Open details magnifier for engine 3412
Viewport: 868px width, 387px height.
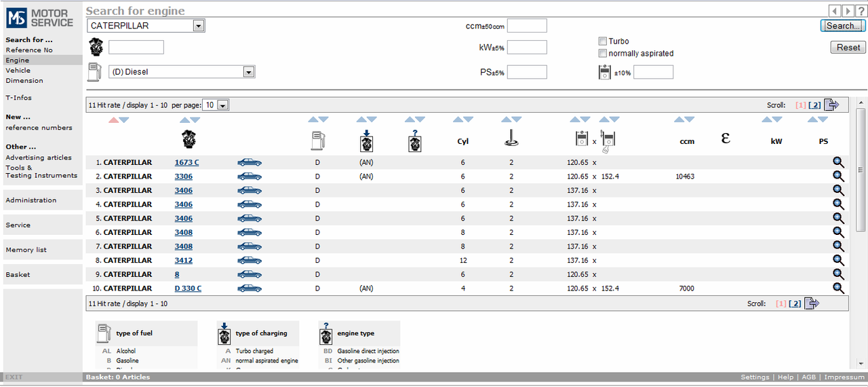[x=839, y=260]
